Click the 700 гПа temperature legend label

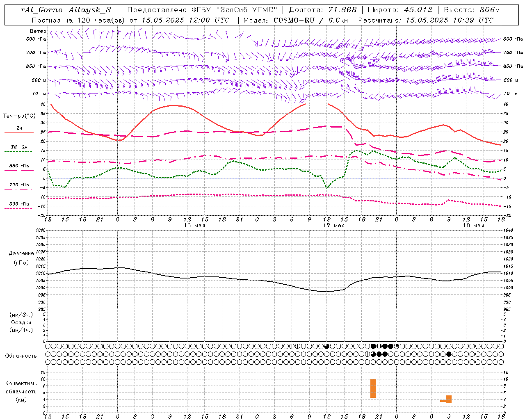click(19, 185)
